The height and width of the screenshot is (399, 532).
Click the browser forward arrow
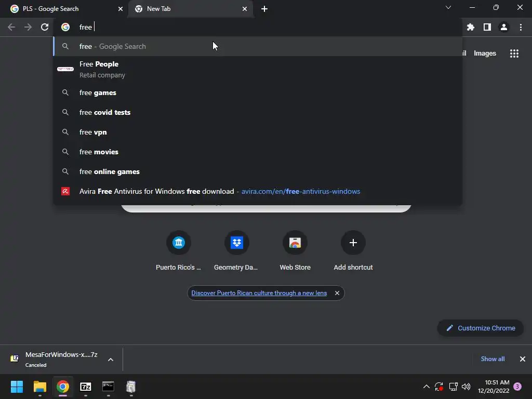tap(28, 27)
